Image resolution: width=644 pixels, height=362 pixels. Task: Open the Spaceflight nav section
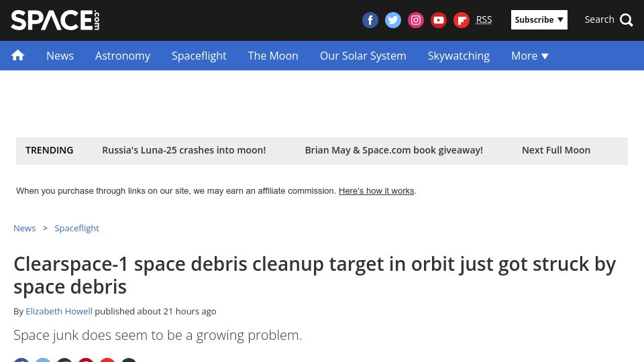click(x=199, y=56)
